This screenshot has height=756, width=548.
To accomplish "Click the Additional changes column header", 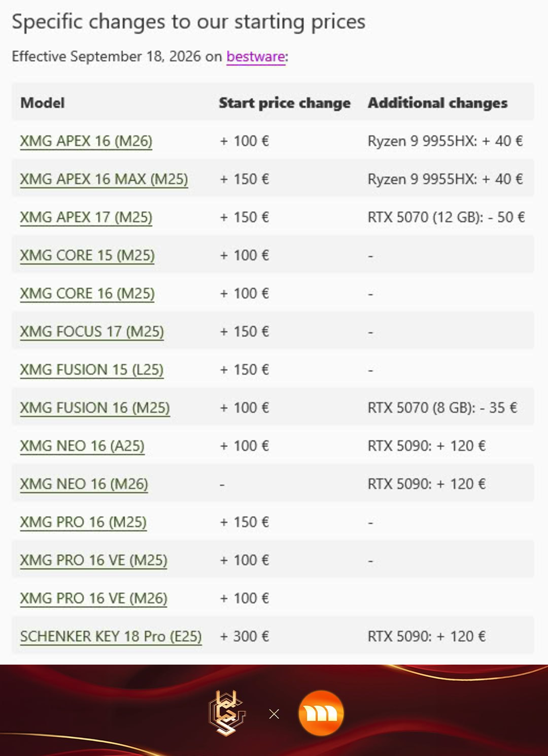I will click(x=437, y=103).
